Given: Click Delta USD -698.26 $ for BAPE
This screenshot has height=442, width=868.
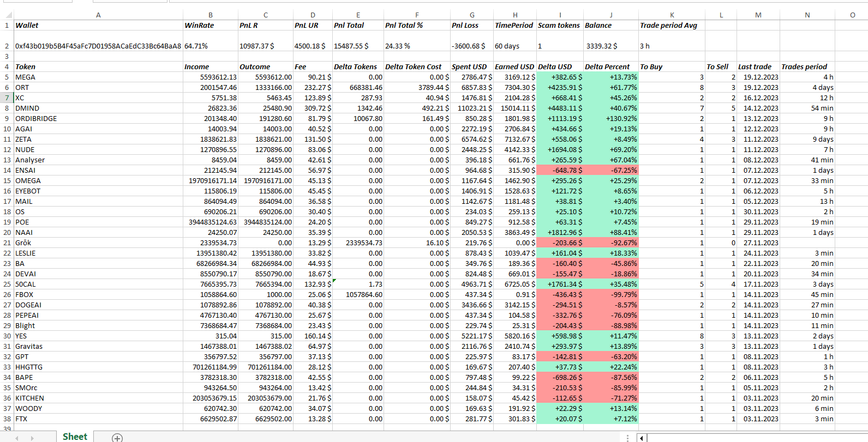Looking at the screenshot, I should click(x=560, y=378).
